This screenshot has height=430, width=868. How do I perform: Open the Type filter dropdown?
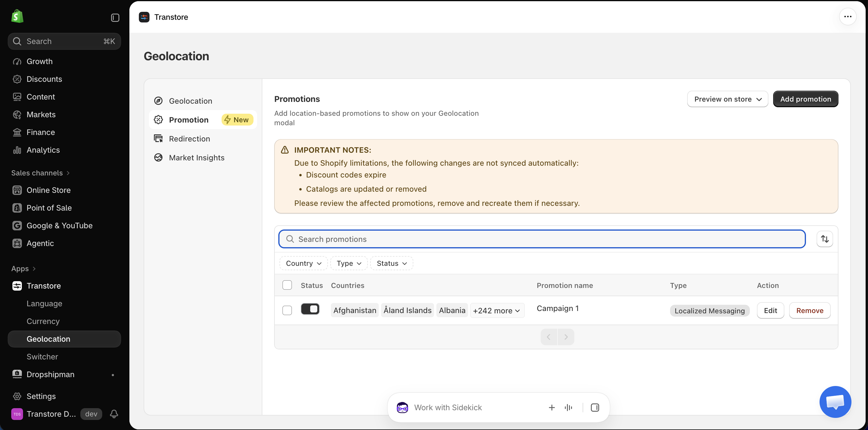coord(349,263)
